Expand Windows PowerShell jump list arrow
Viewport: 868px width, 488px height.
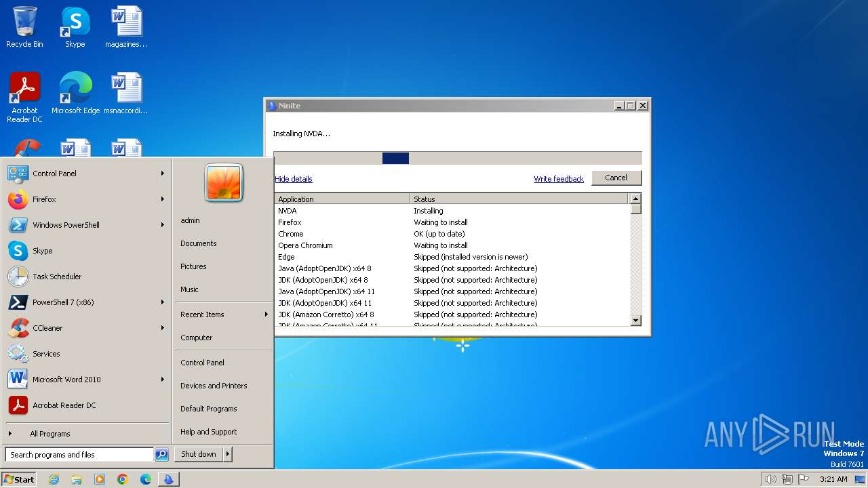(x=163, y=225)
